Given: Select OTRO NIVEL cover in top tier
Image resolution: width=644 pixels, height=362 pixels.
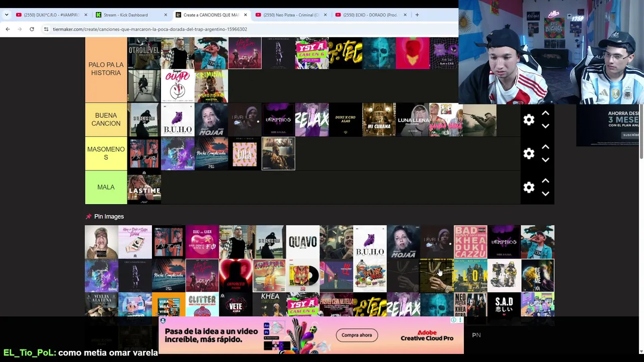Looking at the screenshot, I should coord(144,52).
